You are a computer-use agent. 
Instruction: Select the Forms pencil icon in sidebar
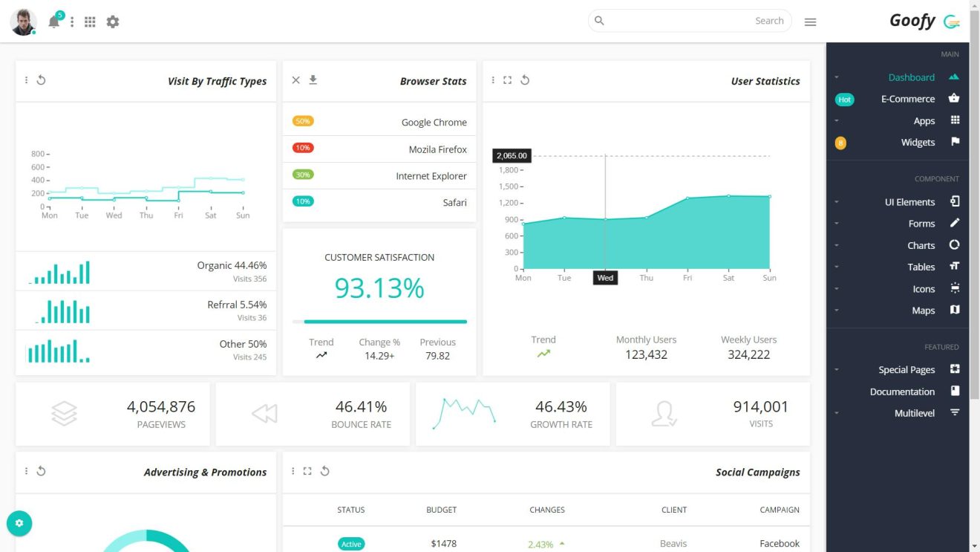[x=955, y=223]
